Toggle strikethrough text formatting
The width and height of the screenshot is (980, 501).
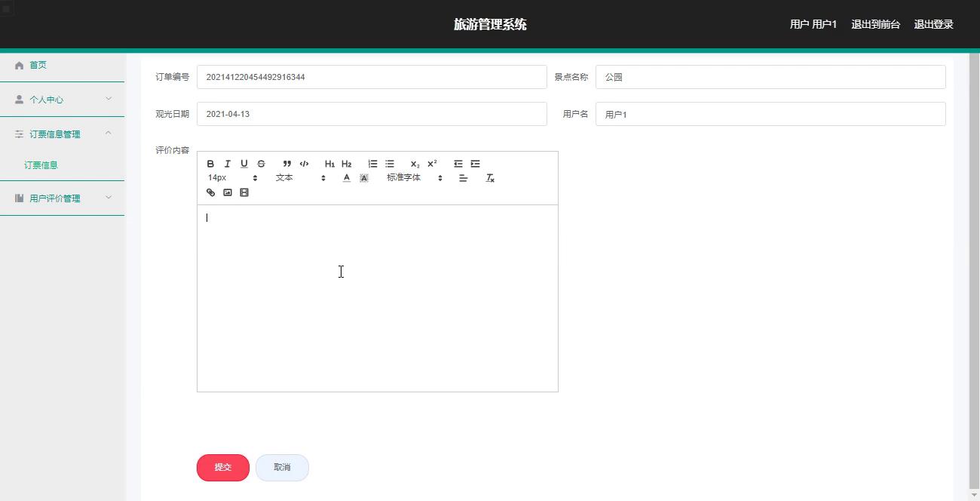261,164
